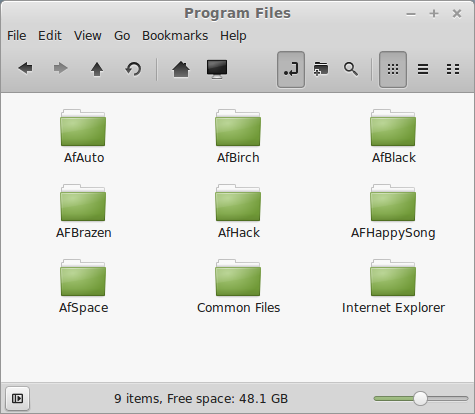Switch to icon view mode

pos(393,69)
